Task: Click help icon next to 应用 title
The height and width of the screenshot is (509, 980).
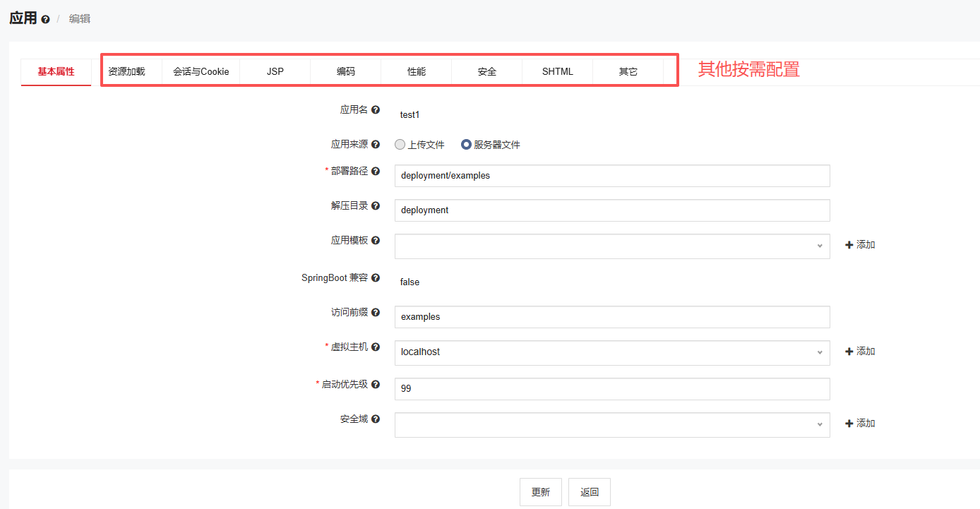Action: click(x=45, y=20)
